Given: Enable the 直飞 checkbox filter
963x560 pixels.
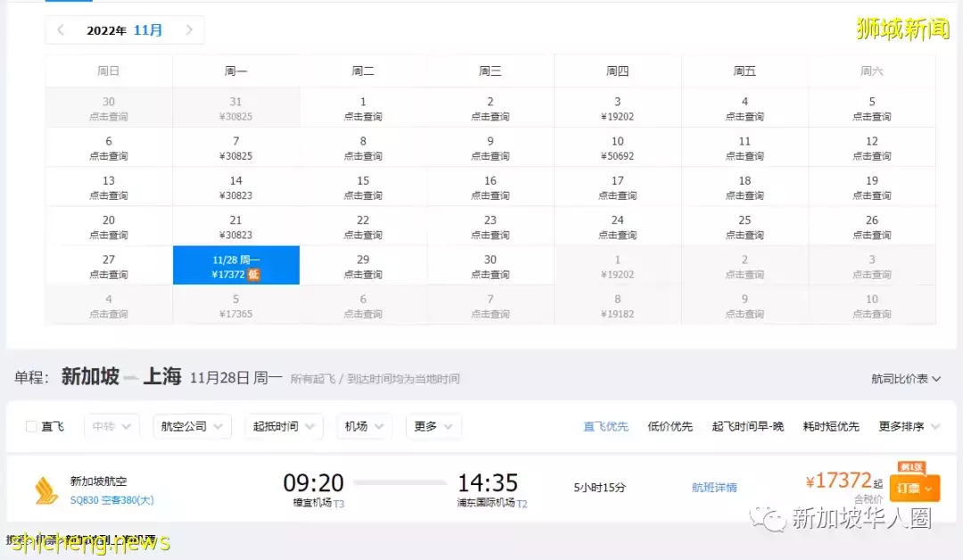Looking at the screenshot, I should [30, 426].
